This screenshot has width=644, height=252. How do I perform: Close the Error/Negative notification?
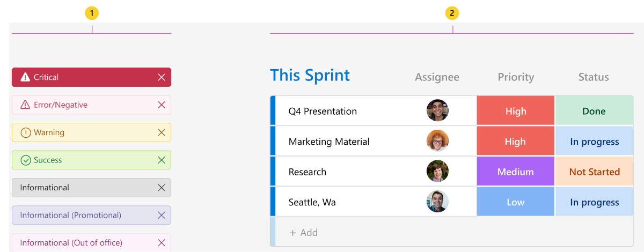(162, 105)
